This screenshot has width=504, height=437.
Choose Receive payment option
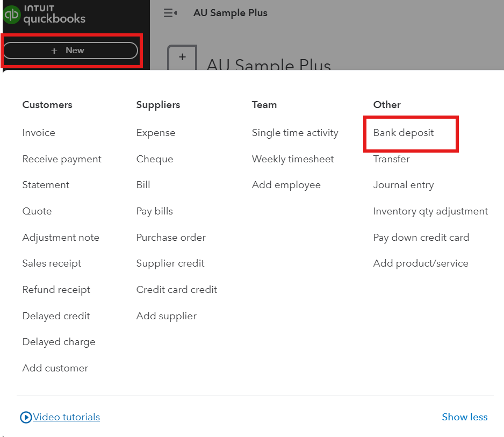pyautogui.click(x=62, y=159)
